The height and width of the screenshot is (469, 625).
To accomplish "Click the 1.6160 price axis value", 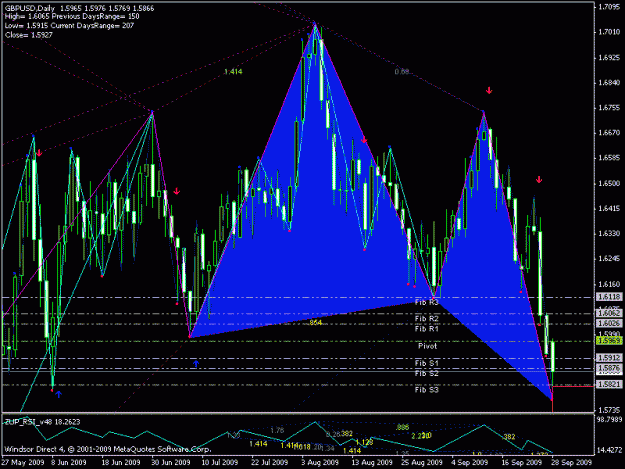I will click(x=609, y=285).
